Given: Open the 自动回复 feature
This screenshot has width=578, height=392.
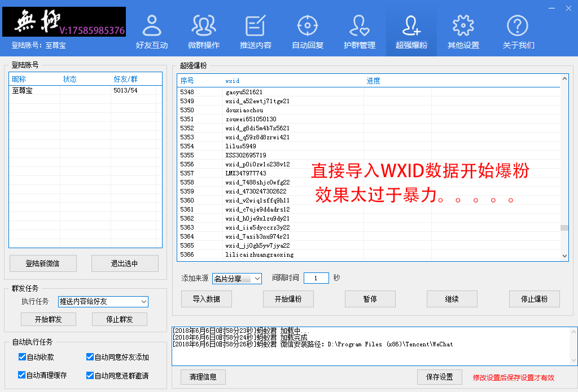Looking at the screenshot, I should (x=308, y=30).
